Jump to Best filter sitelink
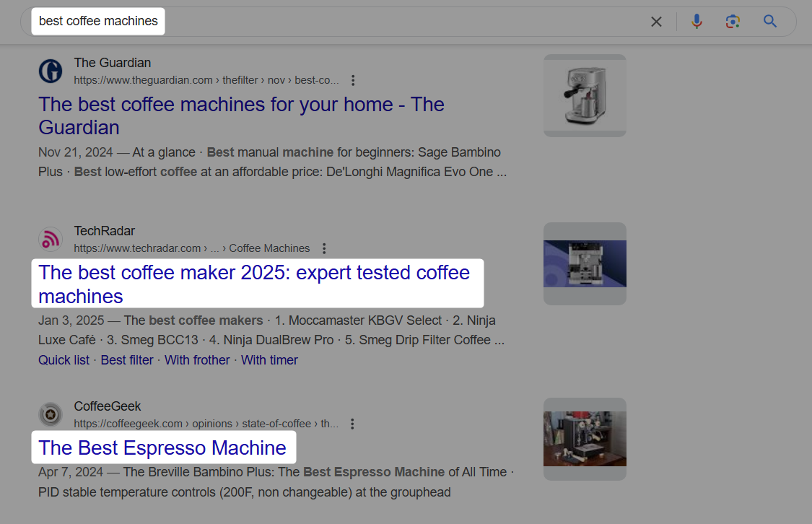 click(127, 360)
